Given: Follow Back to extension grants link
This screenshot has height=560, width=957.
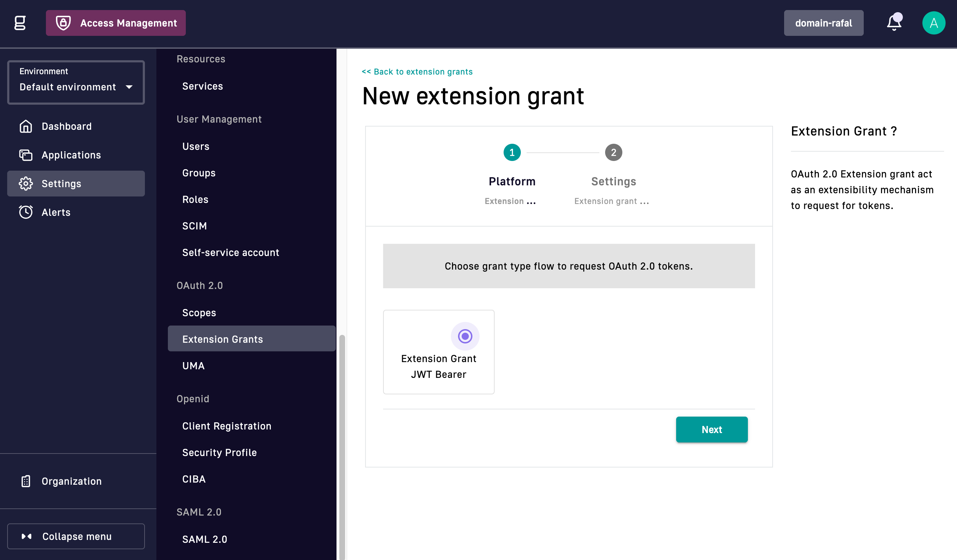Looking at the screenshot, I should pyautogui.click(x=417, y=71).
